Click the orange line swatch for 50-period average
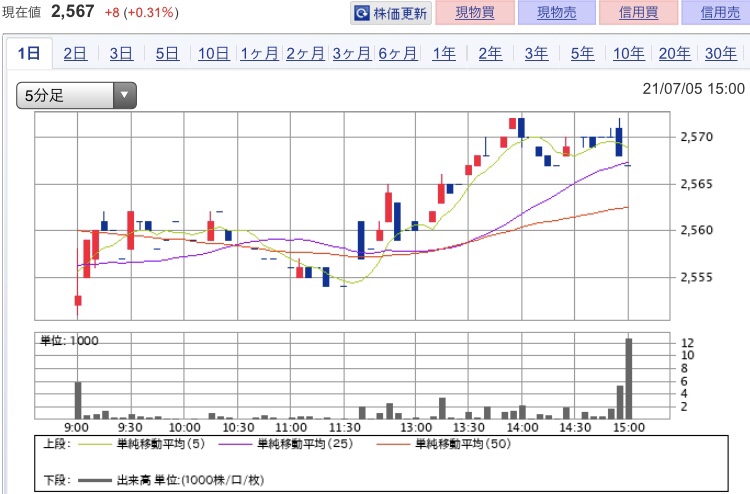 pos(393,445)
